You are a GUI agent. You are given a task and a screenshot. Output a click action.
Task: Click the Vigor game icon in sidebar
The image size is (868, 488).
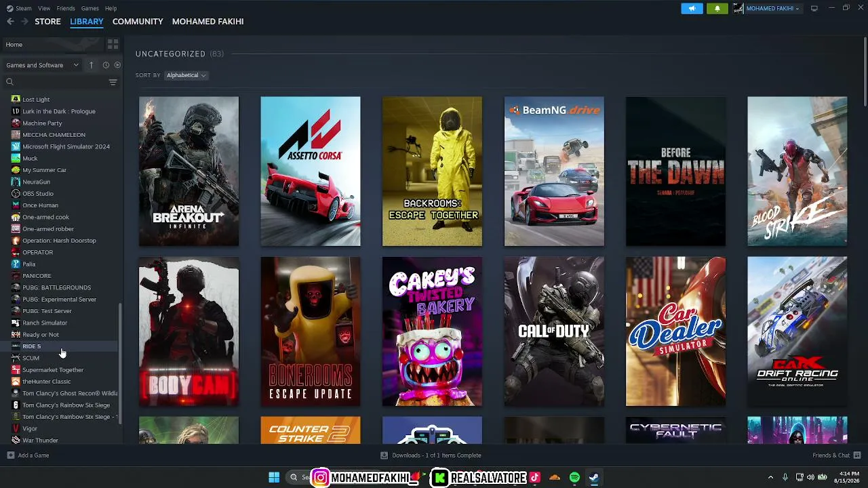pos(16,428)
